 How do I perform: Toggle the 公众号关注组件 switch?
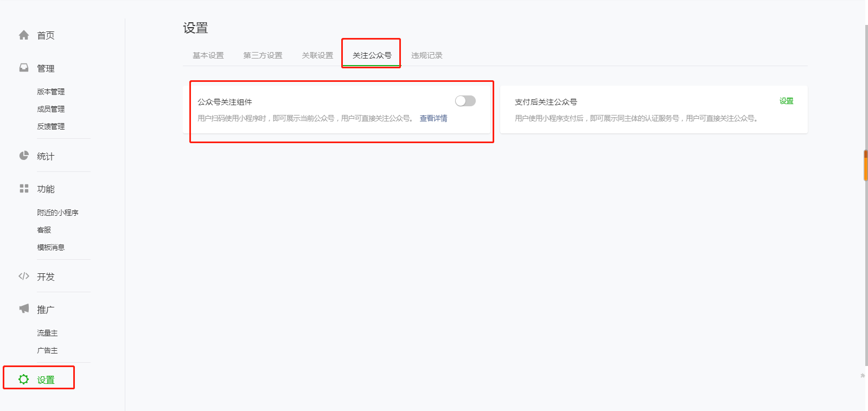coord(465,101)
